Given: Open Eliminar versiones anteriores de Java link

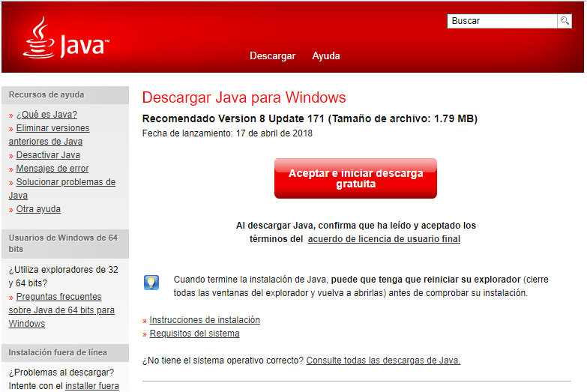Looking at the screenshot, I should coord(52,128).
